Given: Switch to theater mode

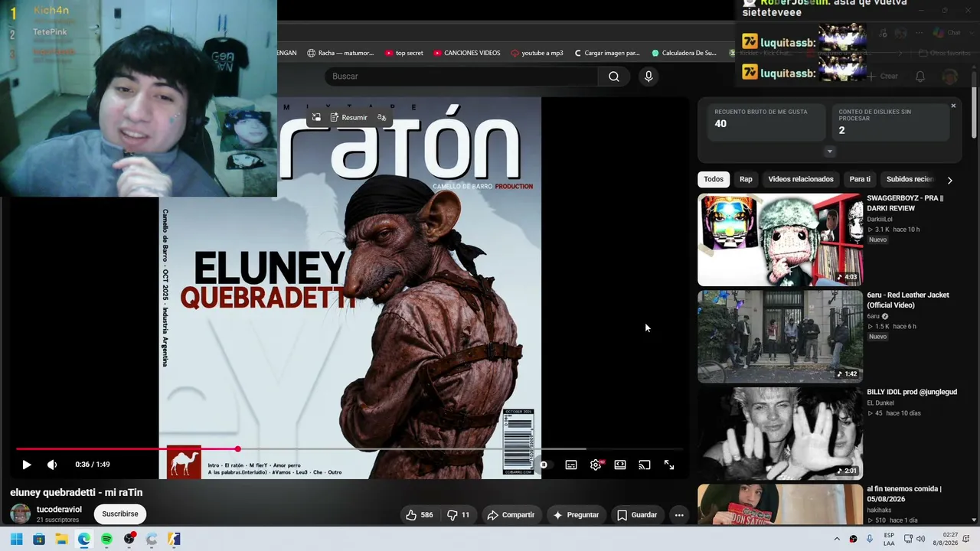Looking at the screenshot, I should (620, 465).
